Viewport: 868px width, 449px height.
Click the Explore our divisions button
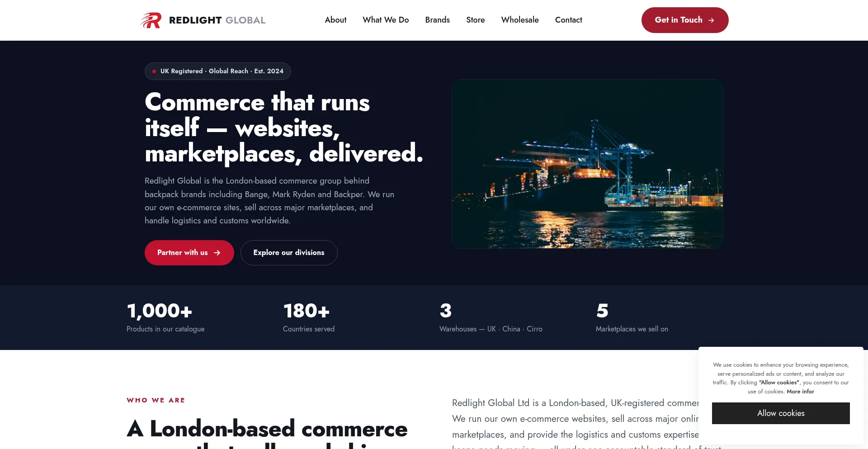289,253
